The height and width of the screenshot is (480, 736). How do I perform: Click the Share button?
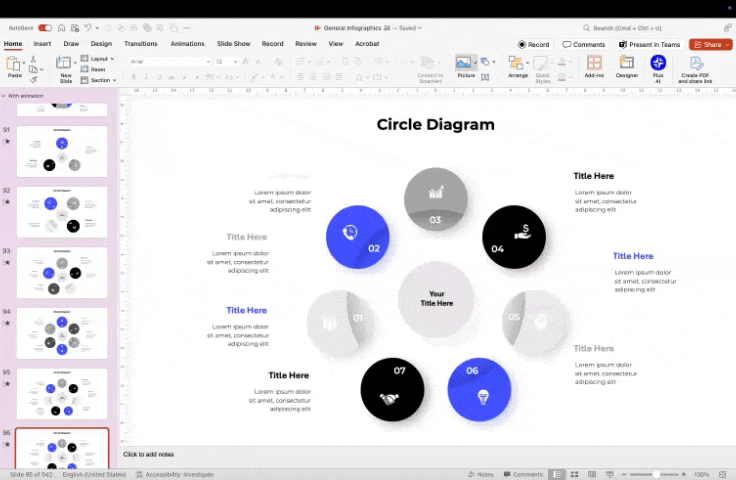711,44
